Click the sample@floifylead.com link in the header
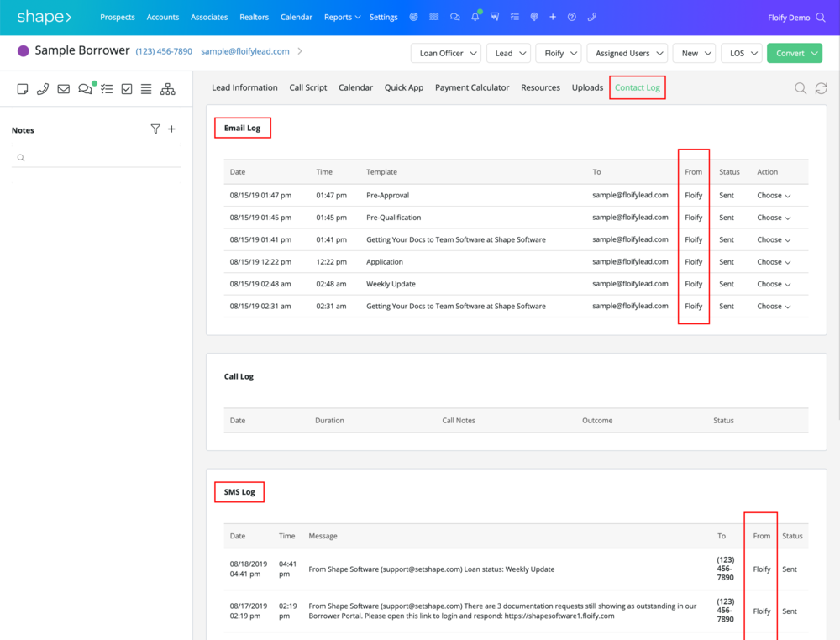The height and width of the screenshot is (640, 840). click(244, 51)
